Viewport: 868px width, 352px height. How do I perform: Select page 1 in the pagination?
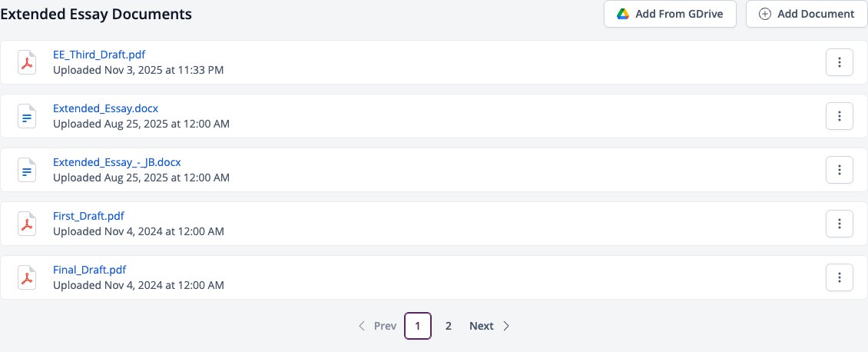[x=418, y=326]
